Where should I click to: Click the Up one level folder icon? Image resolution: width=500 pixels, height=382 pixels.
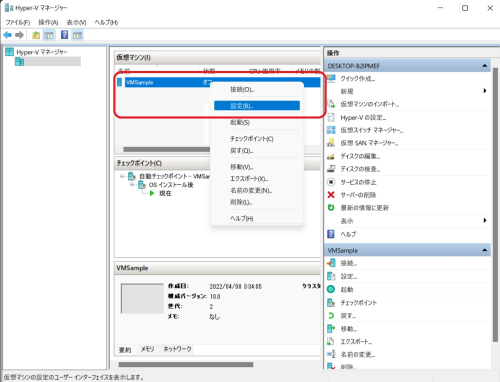tap(36, 35)
